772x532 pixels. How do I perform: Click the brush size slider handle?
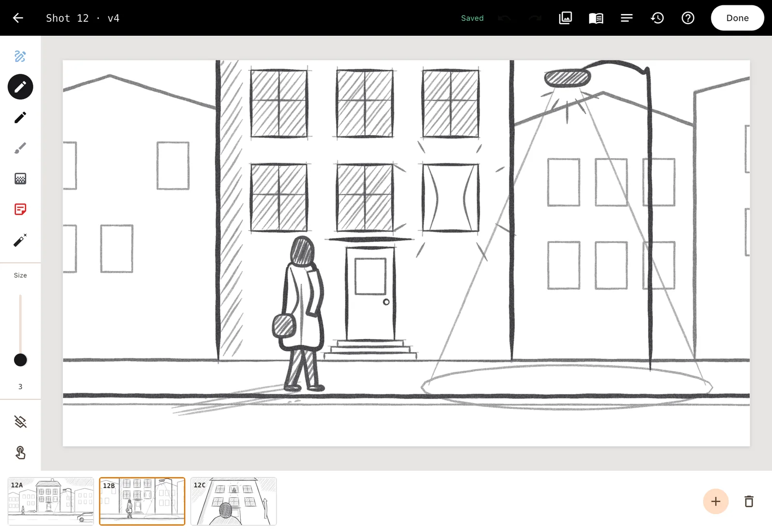[20, 360]
